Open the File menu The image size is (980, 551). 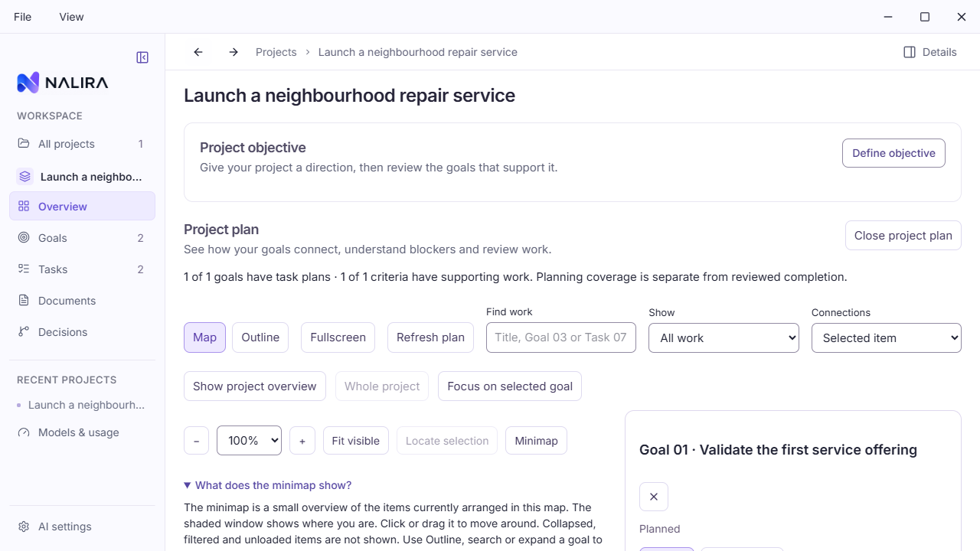pyautogui.click(x=23, y=17)
